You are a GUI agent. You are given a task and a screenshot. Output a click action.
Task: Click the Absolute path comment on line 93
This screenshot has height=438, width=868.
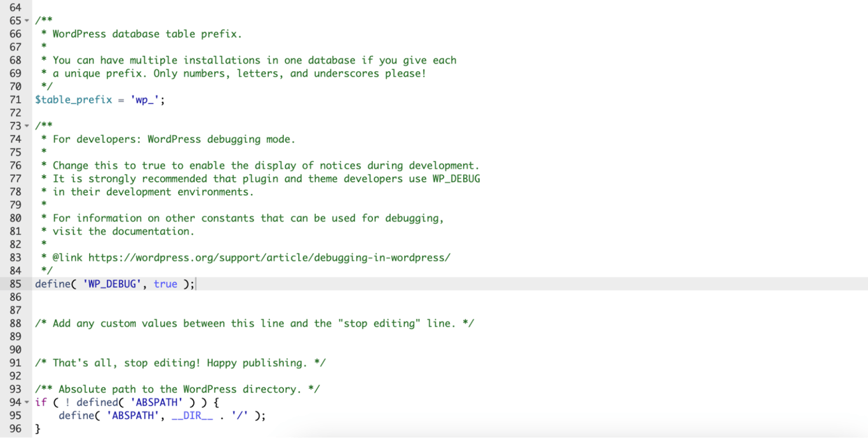[x=178, y=388]
